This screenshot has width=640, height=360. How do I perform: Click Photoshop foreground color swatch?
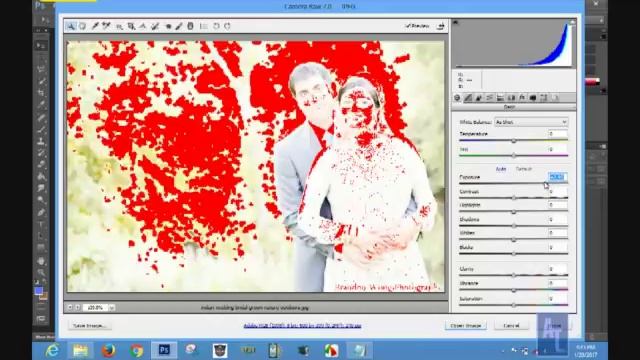pyautogui.click(x=39, y=291)
